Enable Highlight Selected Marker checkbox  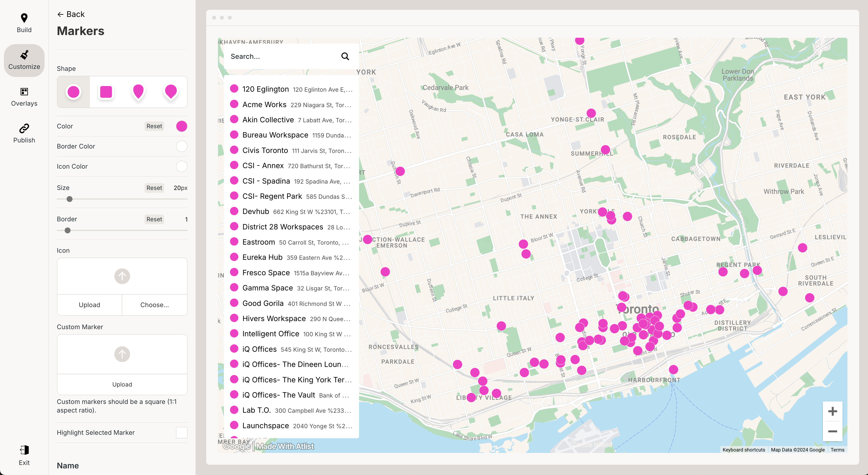[181, 433]
